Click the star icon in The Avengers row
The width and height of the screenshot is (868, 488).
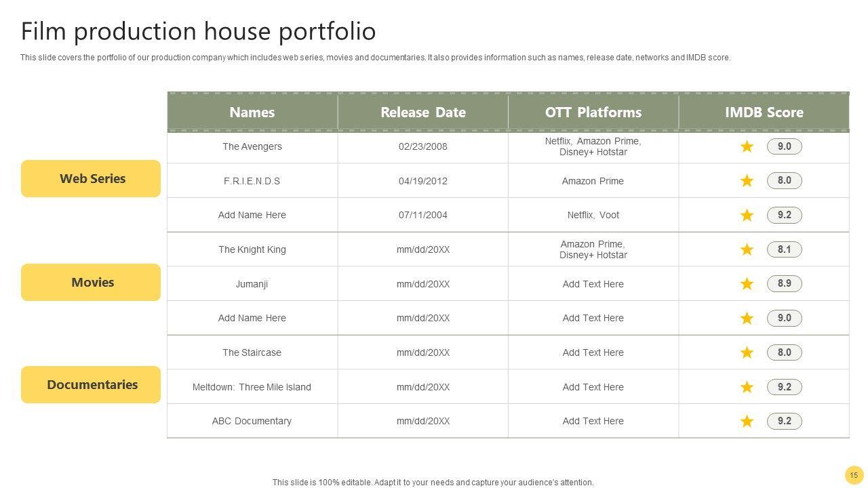pos(747,146)
